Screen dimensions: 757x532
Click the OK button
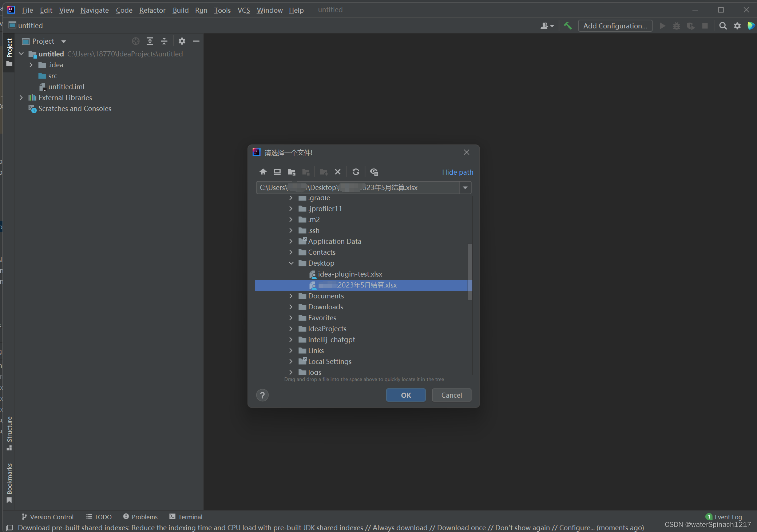pos(406,395)
